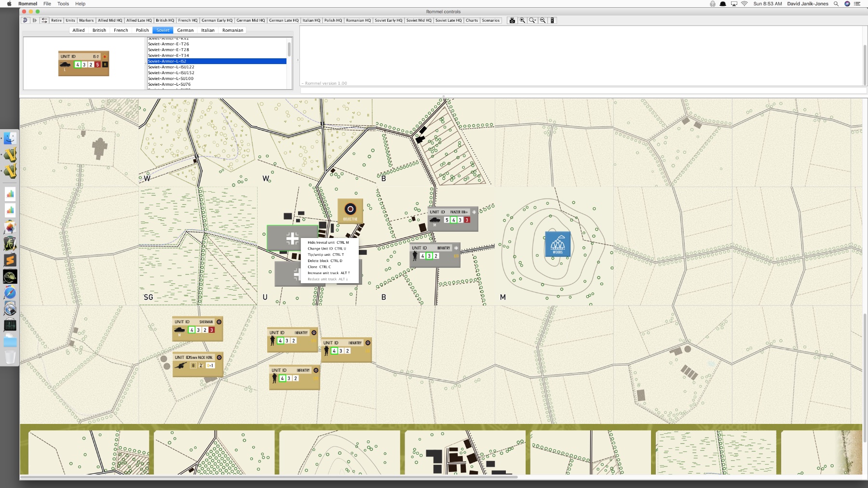Click the spiral icon at far left of toolbar
This screenshot has height=488, width=868.
tap(25, 20)
